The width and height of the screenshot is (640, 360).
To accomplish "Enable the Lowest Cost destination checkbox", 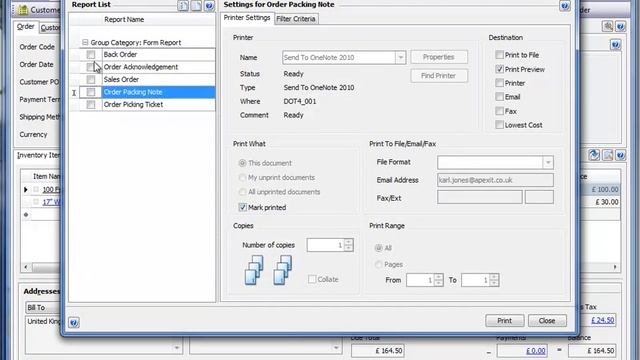I will (x=499, y=125).
